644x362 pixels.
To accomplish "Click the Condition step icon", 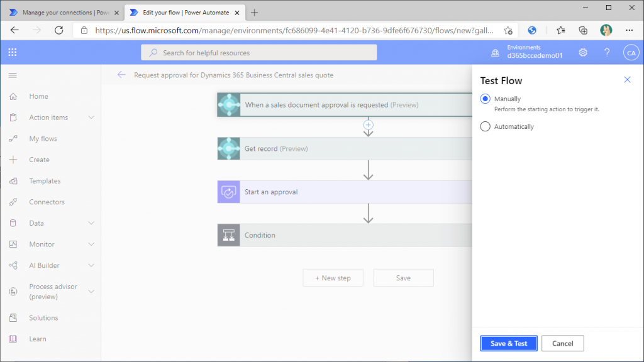I will [x=229, y=235].
